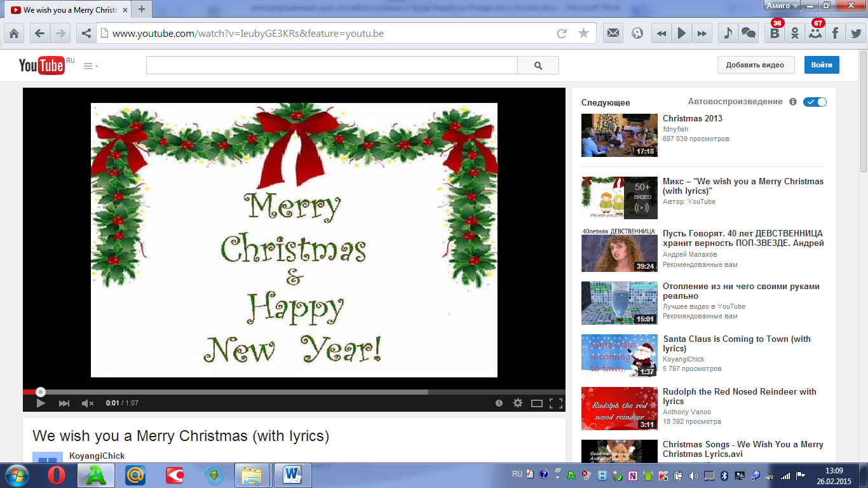This screenshot has height=488, width=868.
Task: Click the Войти sign-in button
Action: coord(822,65)
